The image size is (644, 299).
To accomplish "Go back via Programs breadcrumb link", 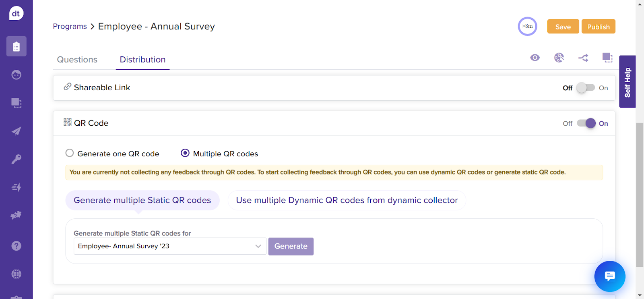I will click(70, 27).
